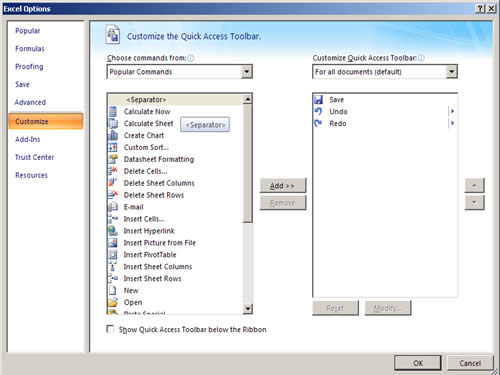The height and width of the screenshot is (375, 500).
Task: Click the commands list scroll up arrow
Action: pyautogui.click(x=247, y=99)
